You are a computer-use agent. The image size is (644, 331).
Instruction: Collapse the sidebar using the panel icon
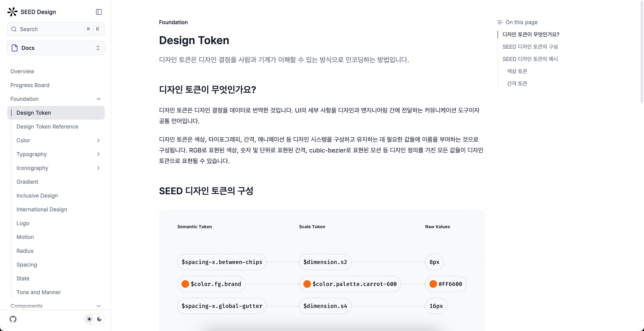coord(99,12)
